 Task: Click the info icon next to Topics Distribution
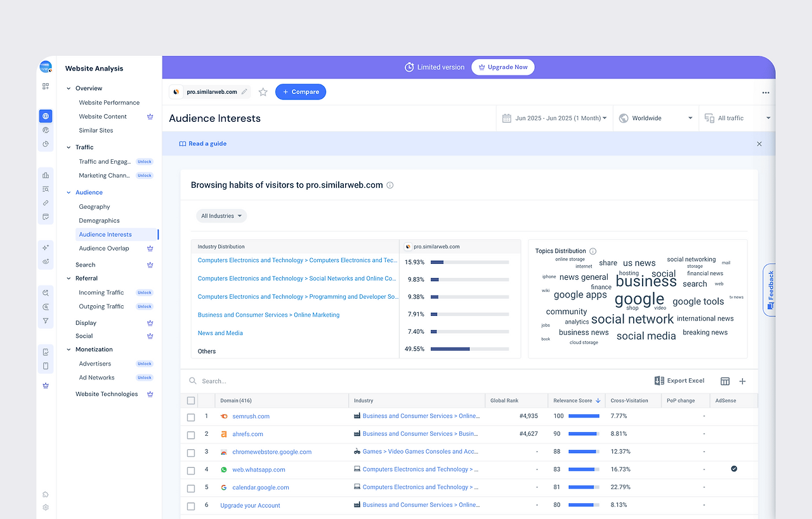[593, 251]
